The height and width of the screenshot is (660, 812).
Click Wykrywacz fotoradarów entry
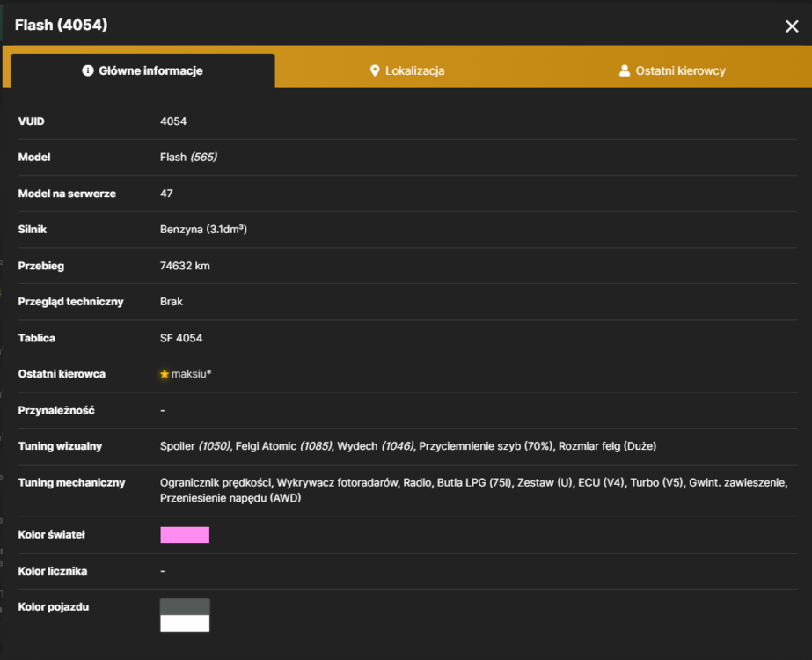pyautogui.click(x=337, y=483)
